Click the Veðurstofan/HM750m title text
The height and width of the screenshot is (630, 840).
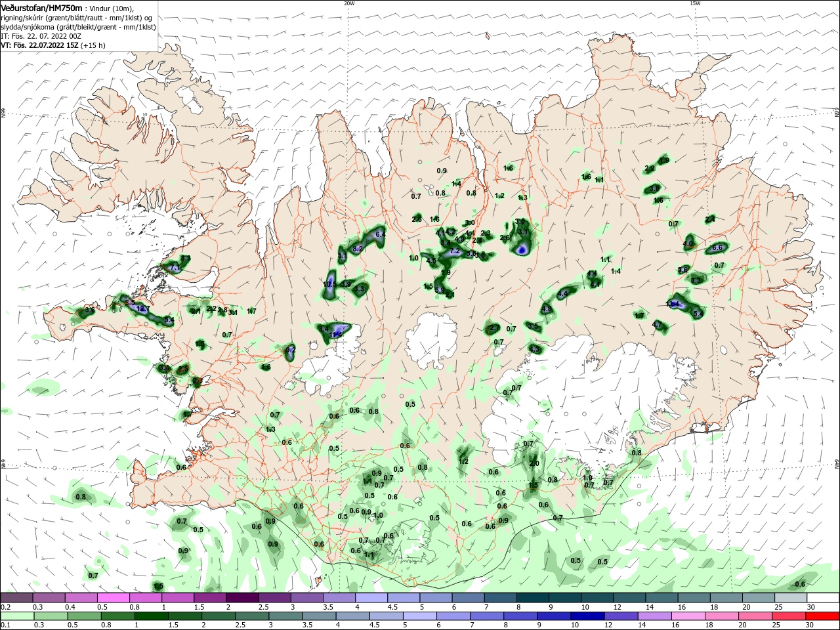click(41, 7)
